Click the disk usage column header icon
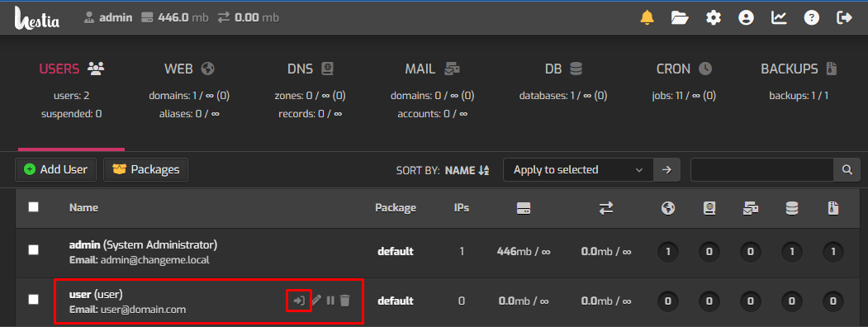Viewport: 868px width, 327px height. 524,208
